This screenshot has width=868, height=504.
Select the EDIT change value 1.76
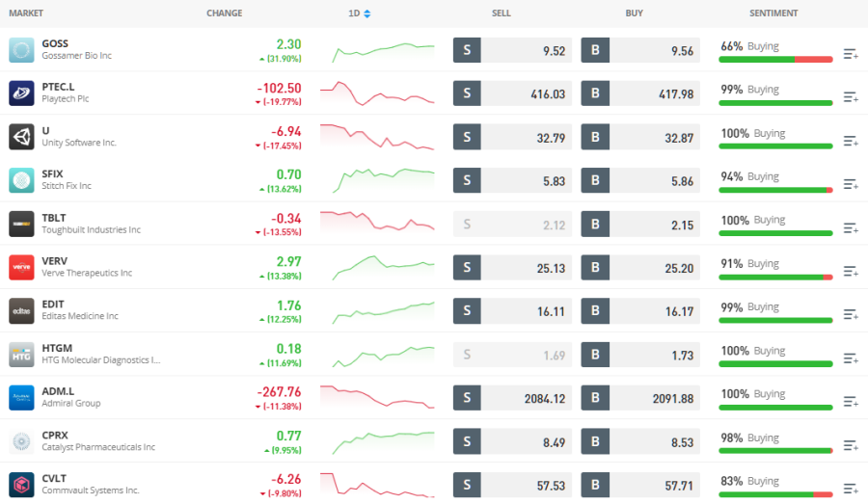pyautogui.click(x=289, y=305)
